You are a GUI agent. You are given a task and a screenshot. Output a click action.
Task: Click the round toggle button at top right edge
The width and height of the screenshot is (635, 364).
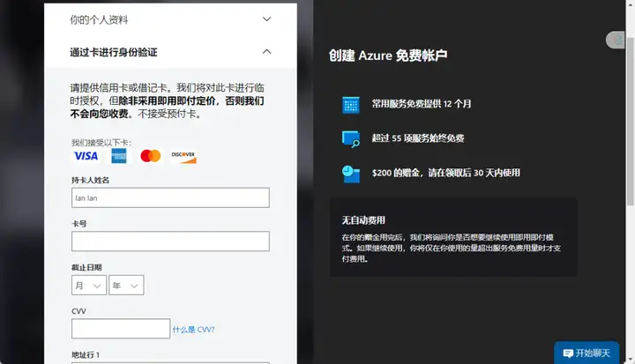pyautogui.click(x=616, y=40)
